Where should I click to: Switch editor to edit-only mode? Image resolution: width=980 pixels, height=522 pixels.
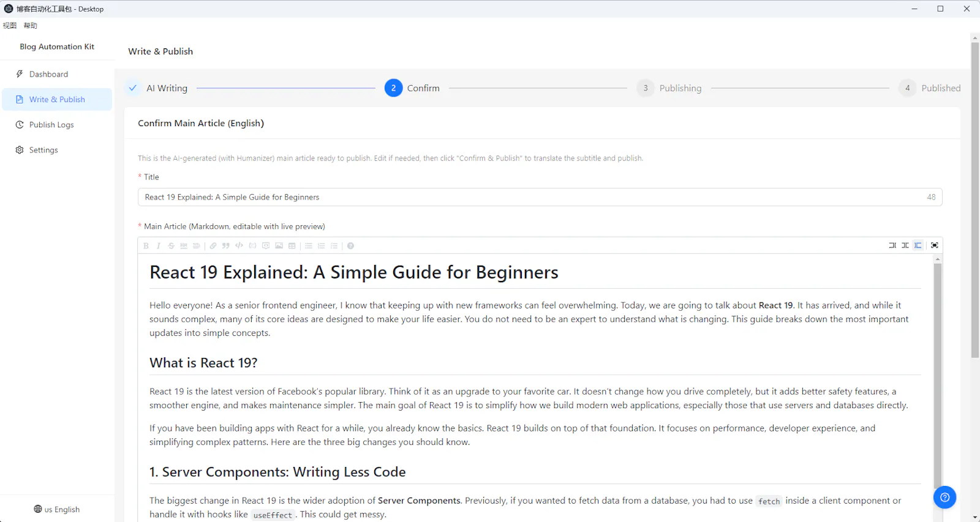click(892, 245)
